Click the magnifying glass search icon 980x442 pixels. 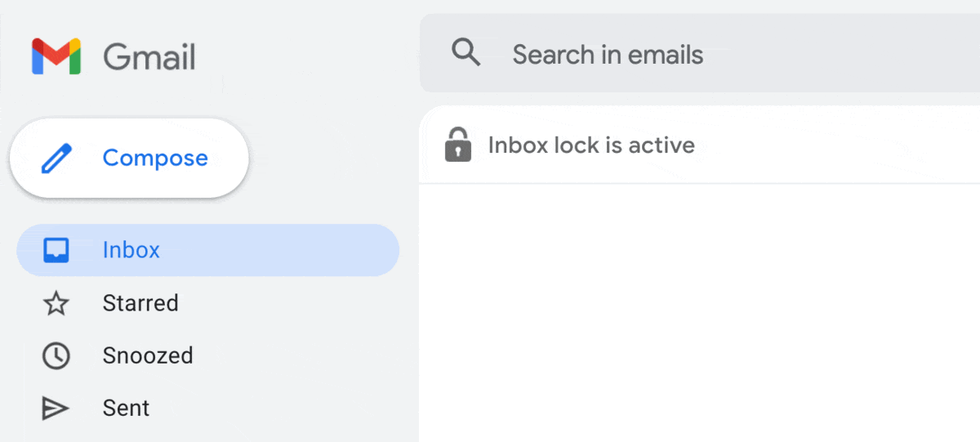[x=465, y=53]
